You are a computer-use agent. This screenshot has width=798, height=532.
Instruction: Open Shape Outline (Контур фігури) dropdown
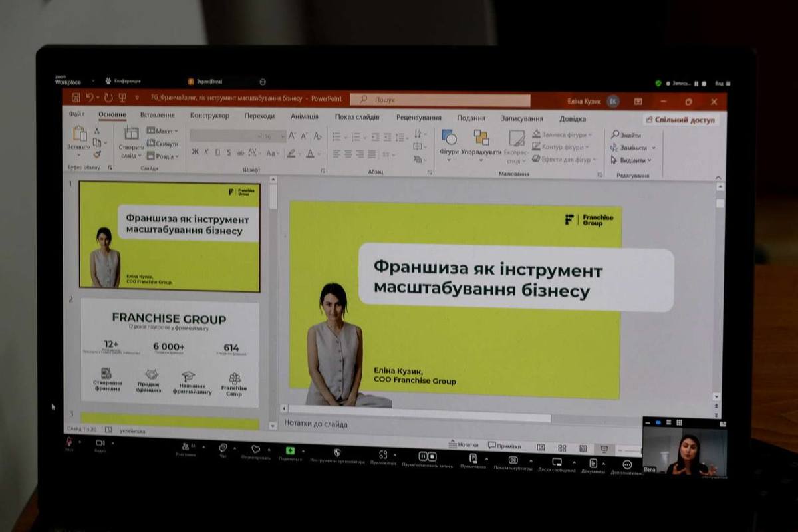[x=561, y=147]
